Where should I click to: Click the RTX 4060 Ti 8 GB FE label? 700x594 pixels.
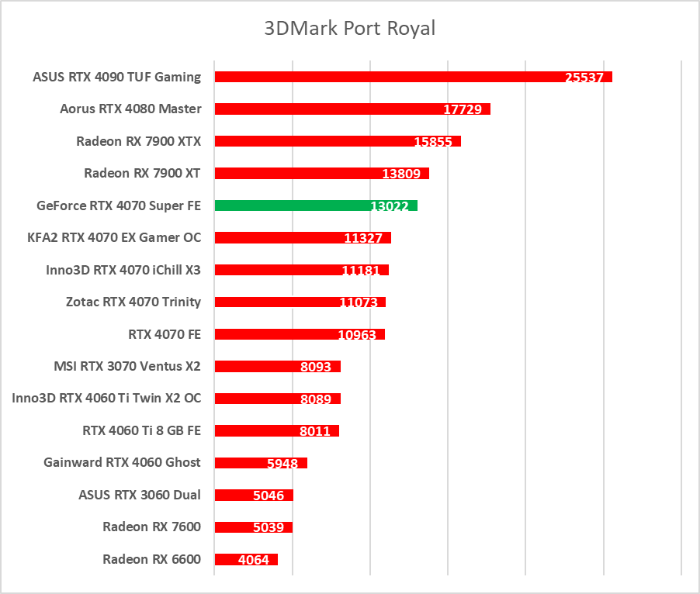(142, 430)
